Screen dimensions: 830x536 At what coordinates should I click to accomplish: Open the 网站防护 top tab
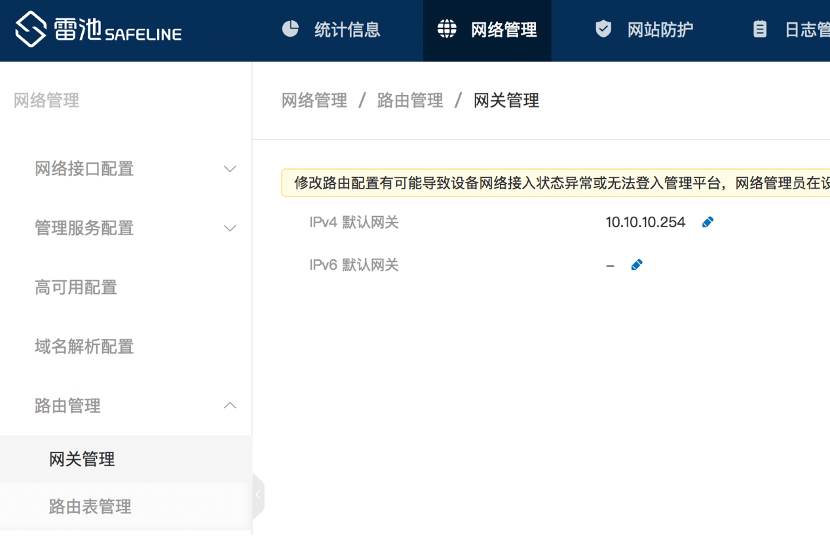660,30
